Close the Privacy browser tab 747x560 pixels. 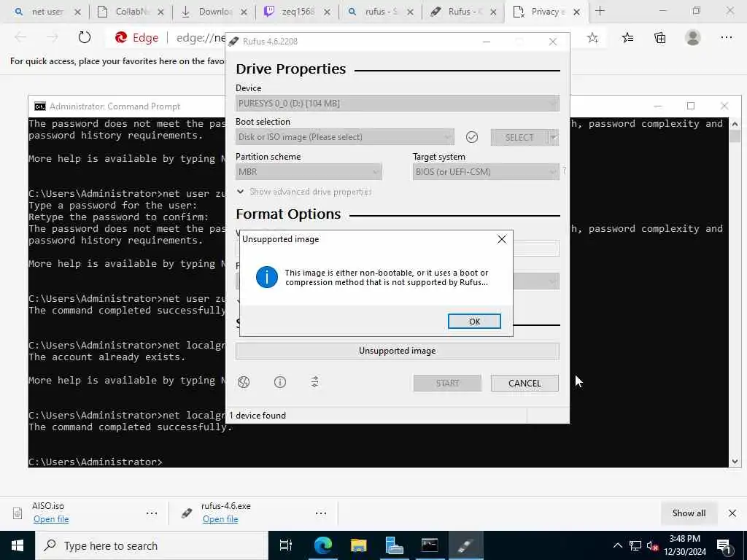[x=576, y=12]
